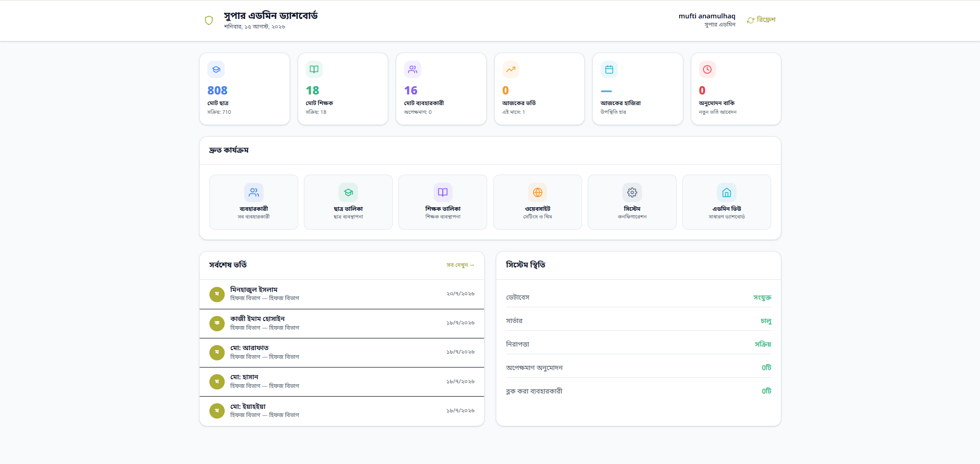Select the মিনহাজুল ইসলাম admission entry
Image resolution: width=980 pixels, height=464 pixels.
(x=342, y=294)
